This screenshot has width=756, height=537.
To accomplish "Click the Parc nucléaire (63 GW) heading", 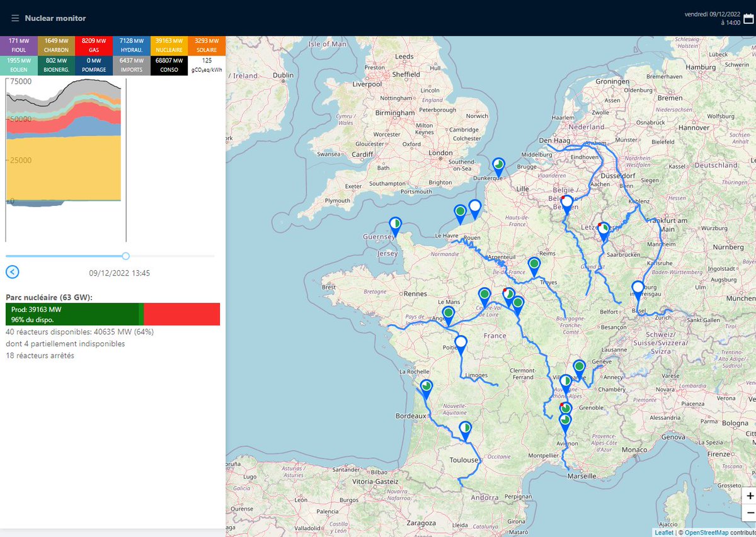I will point(49,297).
